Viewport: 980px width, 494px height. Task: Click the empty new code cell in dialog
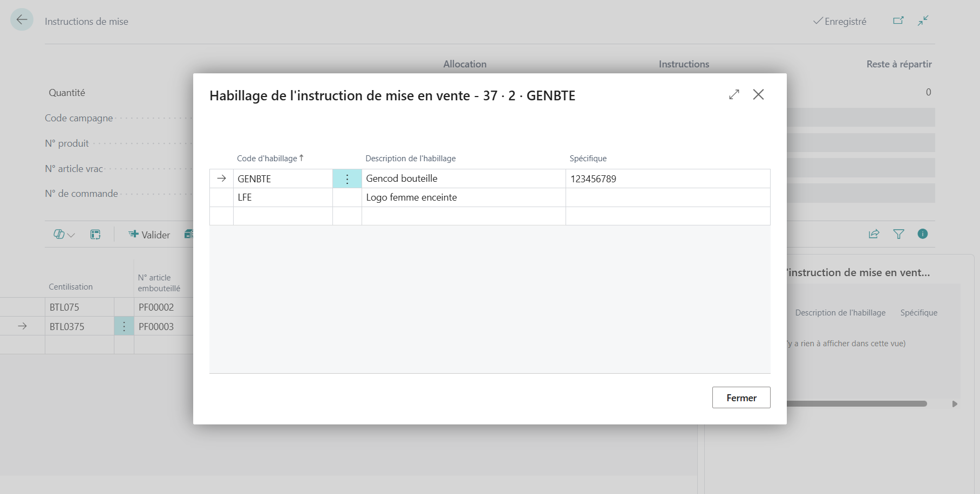click(x=283, y=216)
